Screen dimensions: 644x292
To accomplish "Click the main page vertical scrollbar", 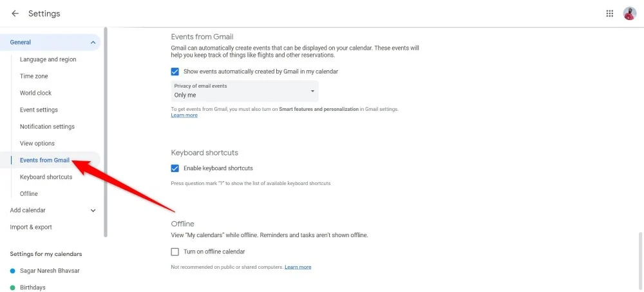I will click(x=640, y=258).
